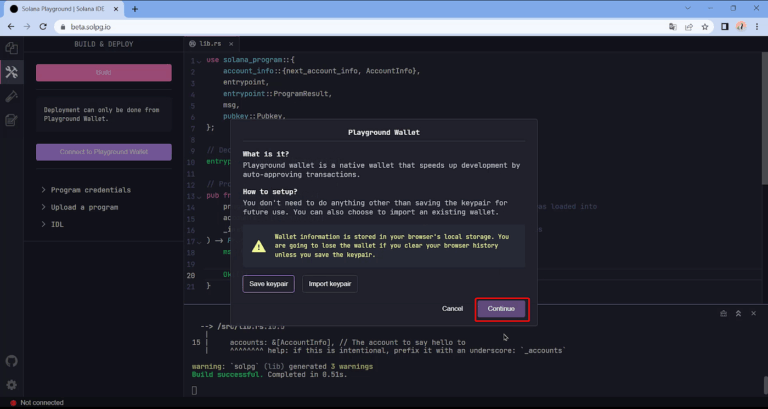Open a new browser tab with plus icon
This screenshot has width=768, height=409.
(135, 9)
